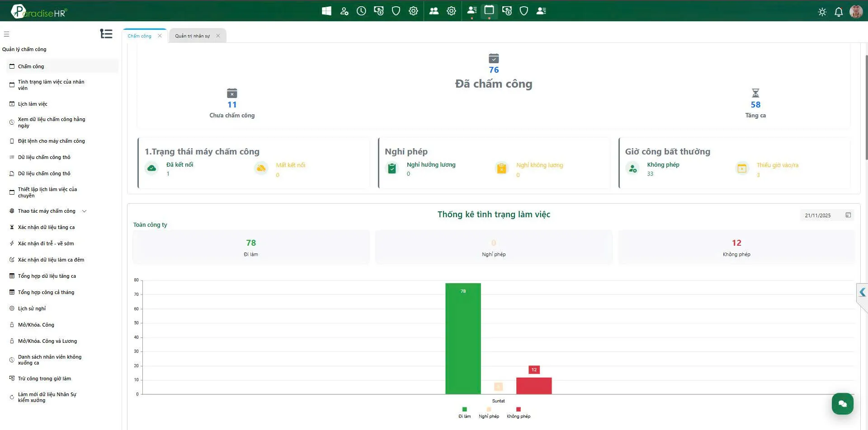Click the Không phép person icon
This screenshot has height=430, width=868.
tap(632, 168)
